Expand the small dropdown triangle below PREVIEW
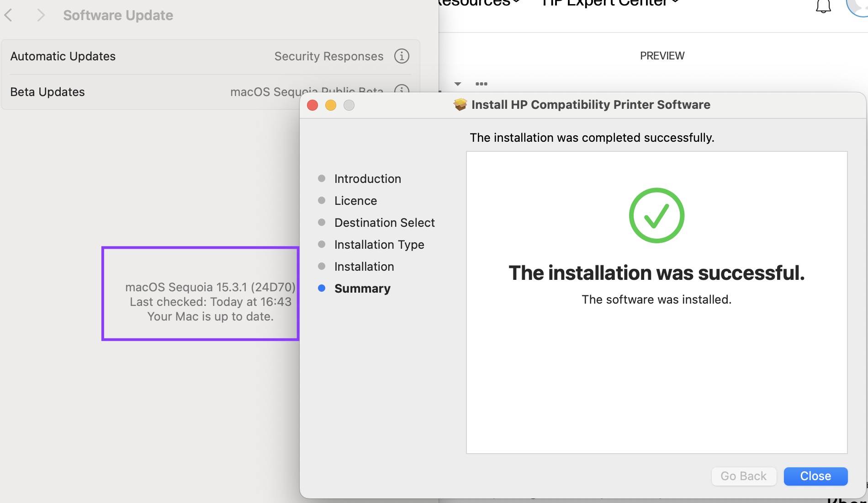 [458, 84]
